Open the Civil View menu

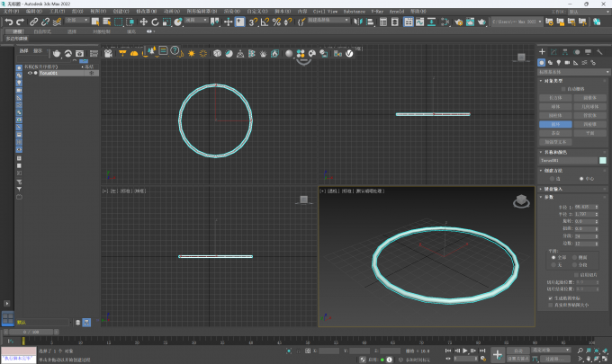pyautogui.click(x=323, y=12)
